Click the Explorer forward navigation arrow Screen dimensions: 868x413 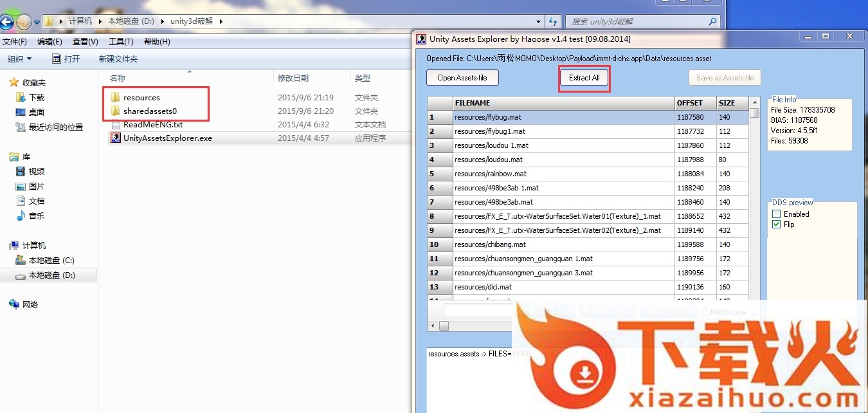(24, 23)
